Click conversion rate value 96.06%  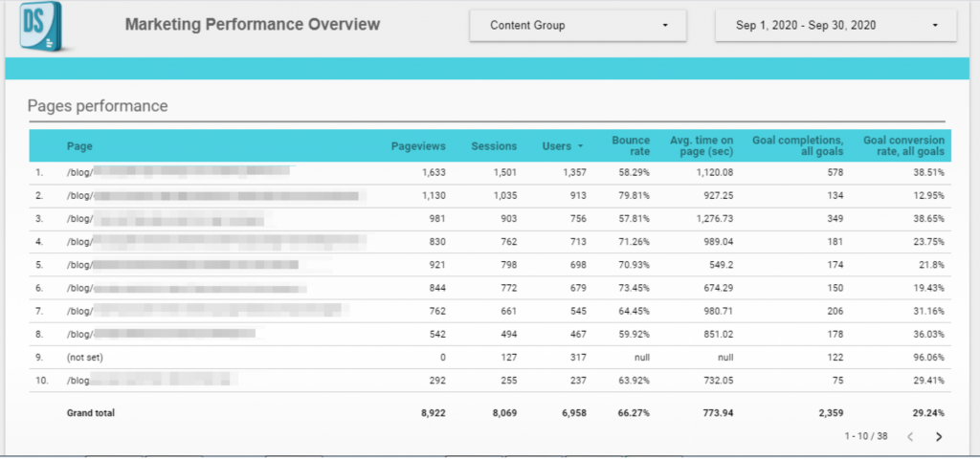(927, 358)
